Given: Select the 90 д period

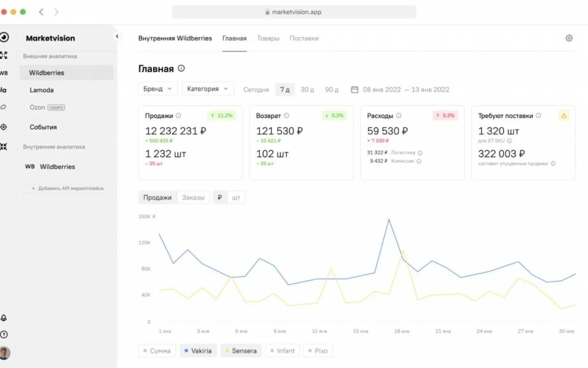Looking at the screenshot, I should pyautogui.click(x=332, y=90).
